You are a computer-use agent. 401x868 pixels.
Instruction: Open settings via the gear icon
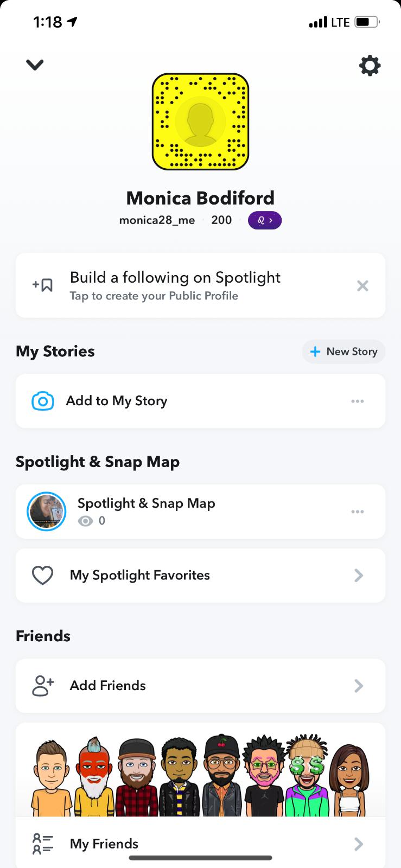coord(370,66)
